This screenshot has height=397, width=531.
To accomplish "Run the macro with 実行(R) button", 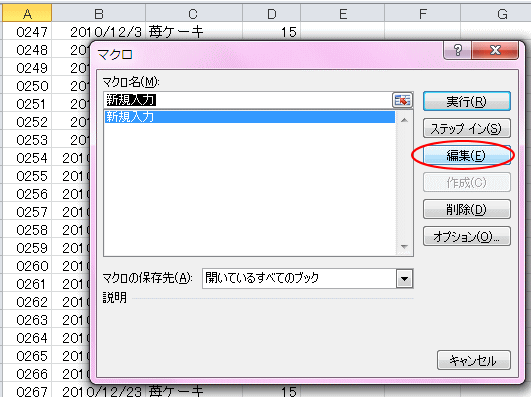I will tap(467, 101).
